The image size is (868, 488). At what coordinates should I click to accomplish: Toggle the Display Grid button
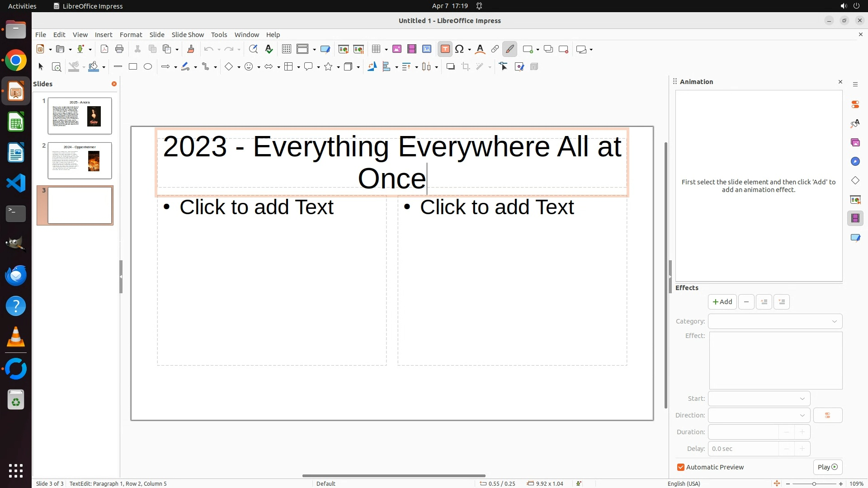coord(287,49)
